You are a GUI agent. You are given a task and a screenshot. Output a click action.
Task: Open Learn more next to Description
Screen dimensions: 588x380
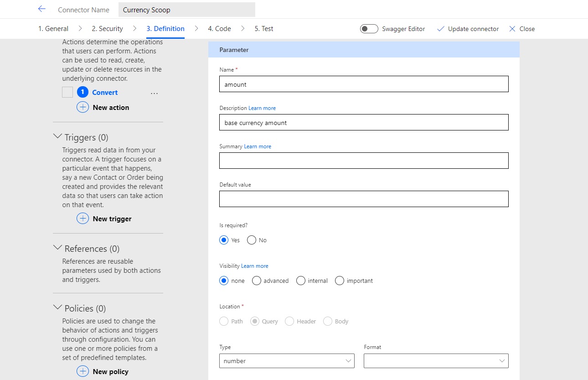(x=262, y=108)
